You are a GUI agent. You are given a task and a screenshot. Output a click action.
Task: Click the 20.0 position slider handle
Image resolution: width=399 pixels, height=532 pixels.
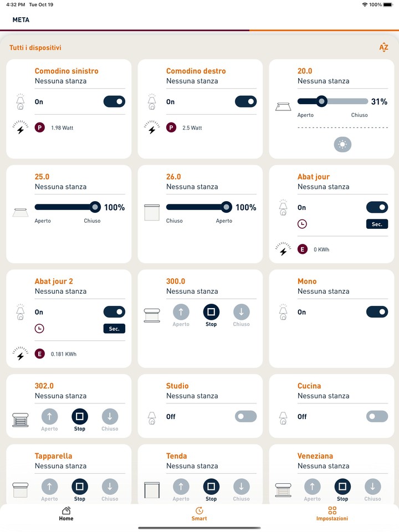coord(321,101)
